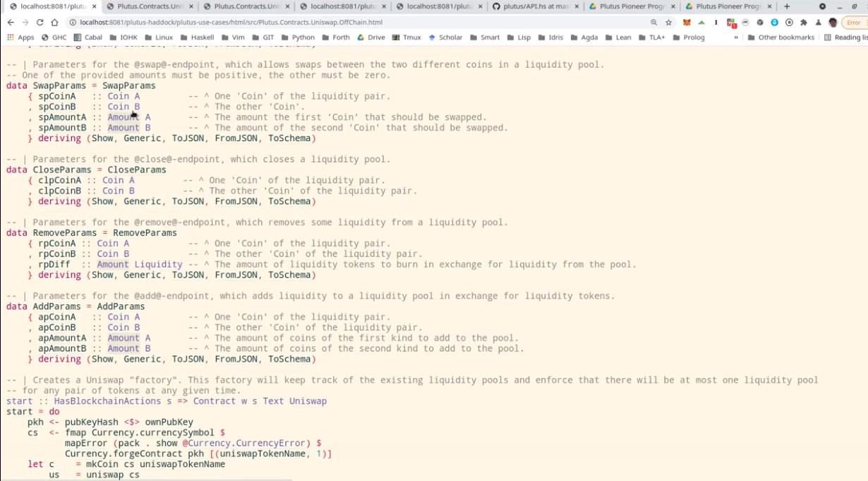Open the user profile avatar

coord(833,23)
